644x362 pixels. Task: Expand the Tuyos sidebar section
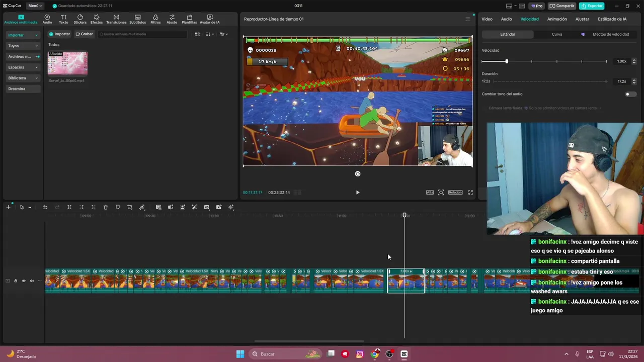(23, 46)
